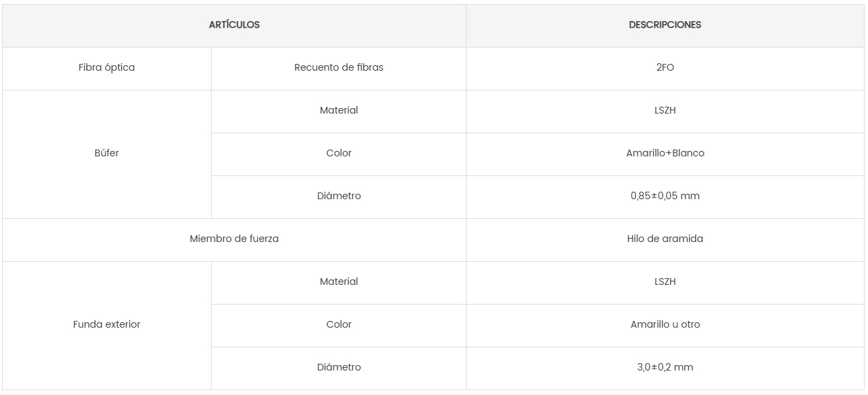Screen dimensions: 868x395
Task: Select the 2FO value cell
Action: tap(665, 68)
